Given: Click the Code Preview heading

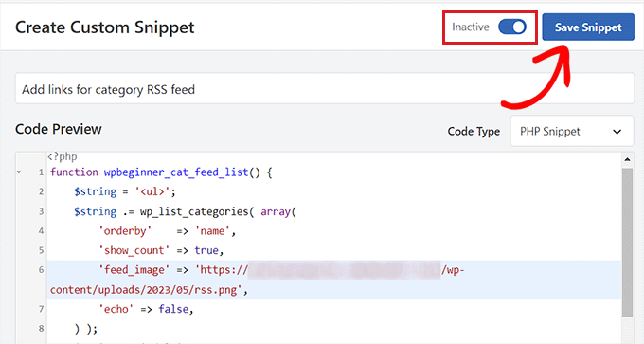Looking at the screenshot, I should point(59,129).
